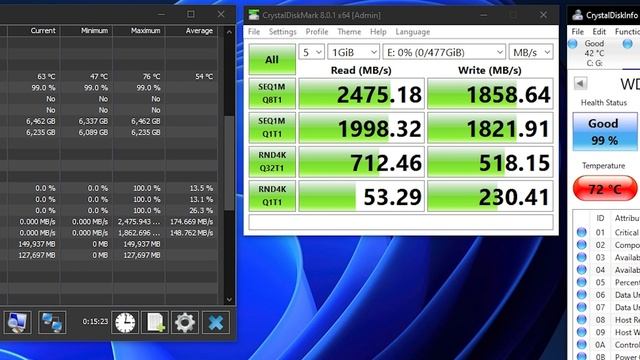Click the HWiNFO clock reset timer icon
Image resolution: width=640 pixels, height=360 pixels.
[125, 322]
